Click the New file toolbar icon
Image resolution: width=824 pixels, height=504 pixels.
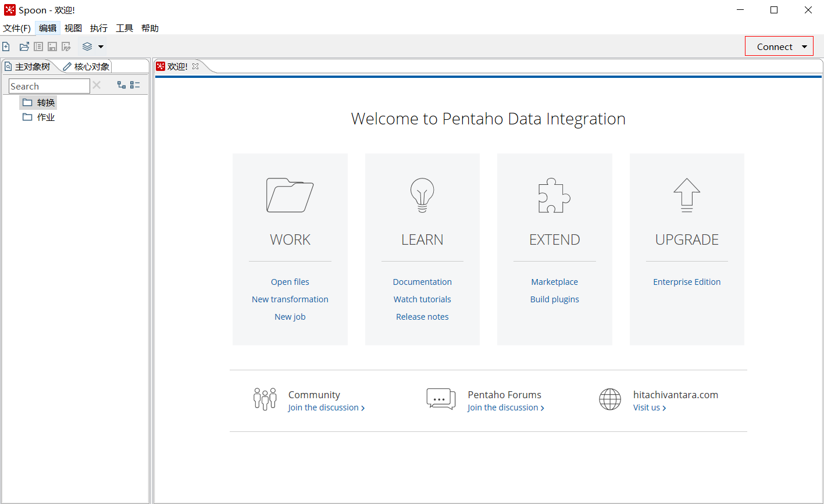(x=6, y=47)
